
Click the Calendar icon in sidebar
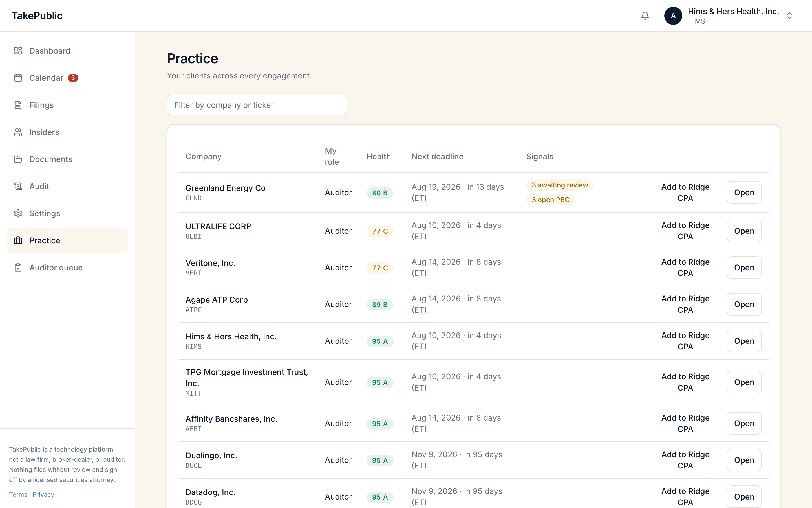[18, 78]
